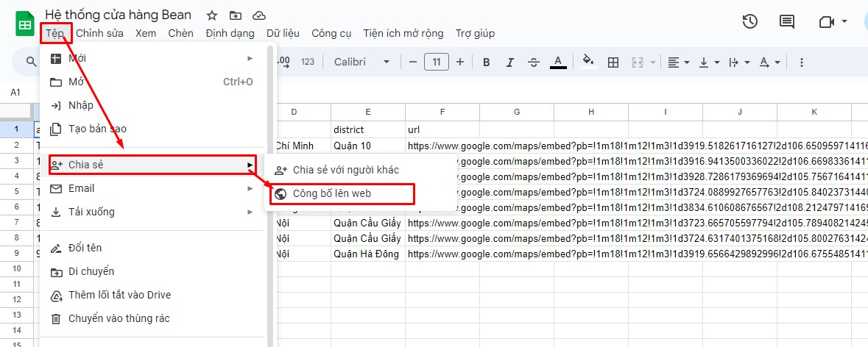Open the Chèn menu
Viewport: 868px width, 347px height.
(180, 33)
